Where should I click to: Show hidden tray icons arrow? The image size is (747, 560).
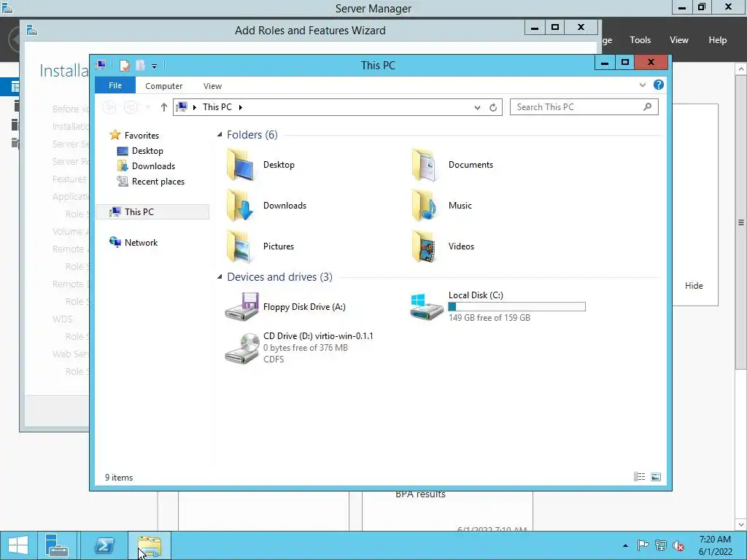625,545
